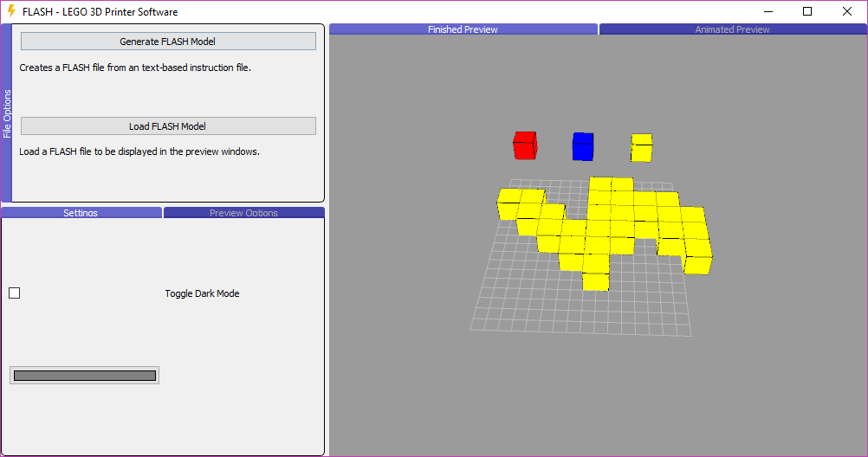The image size is (868, 457).
Task: Select the Finished Preview tab
Action: pos(463,29)
